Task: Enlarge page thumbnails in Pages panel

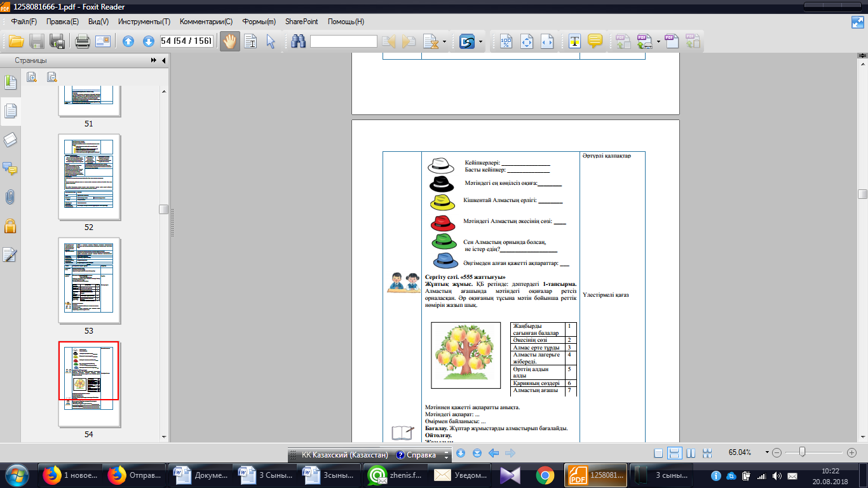Action: (32, 77)
